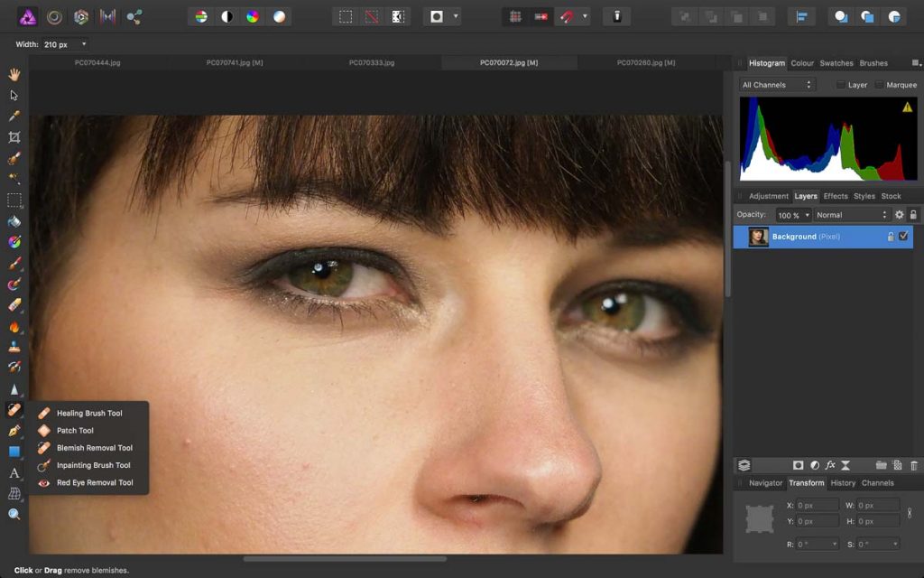Enable the Layer checkbox in Histogram
Viewport: 924px width, 578px height.
click(841, 85)
